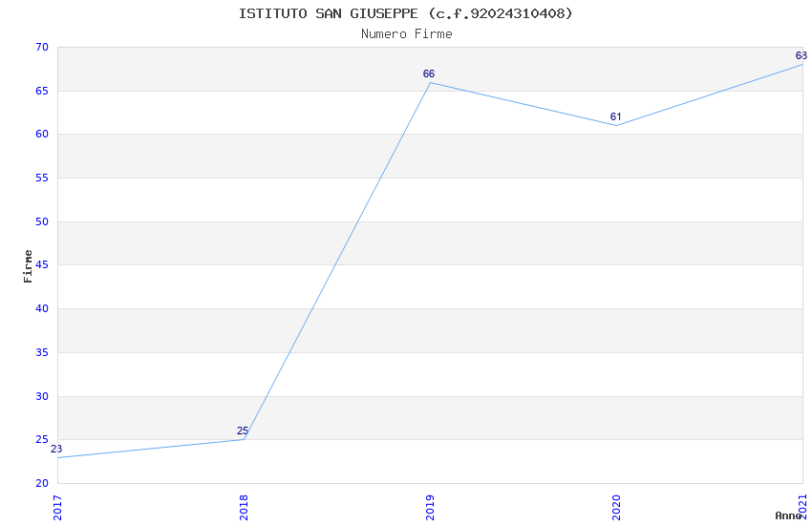Click y-axis tick value 20
The width and height of the screenshot is (812, 525).
tap(42, 484)
